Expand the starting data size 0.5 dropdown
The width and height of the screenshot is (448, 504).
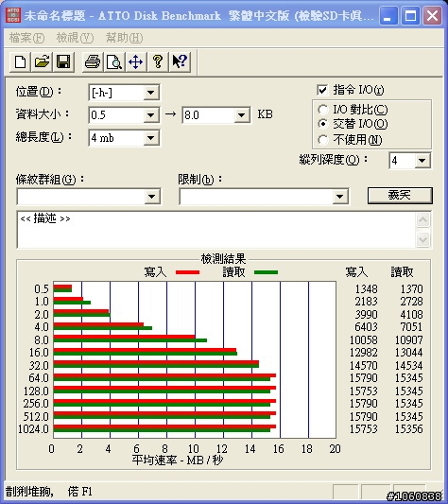pyautogui.click(x=150, y=115)
